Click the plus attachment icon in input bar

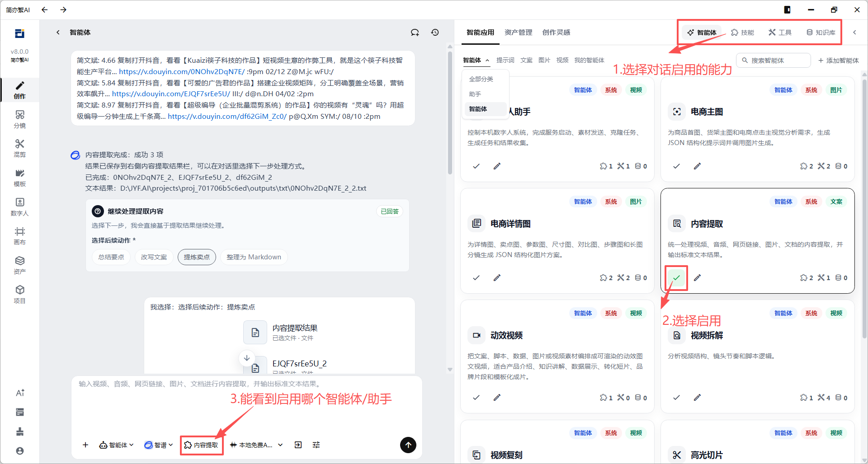85,445
